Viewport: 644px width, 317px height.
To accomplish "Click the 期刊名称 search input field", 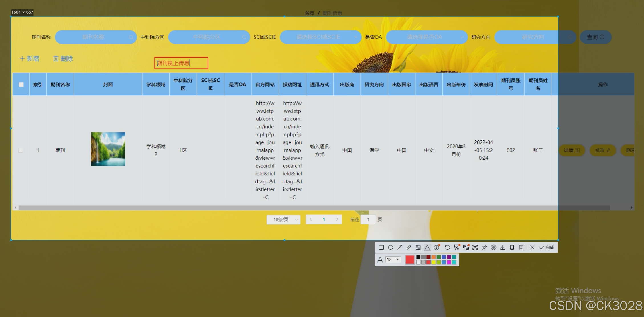I will [x=96, y=37].
